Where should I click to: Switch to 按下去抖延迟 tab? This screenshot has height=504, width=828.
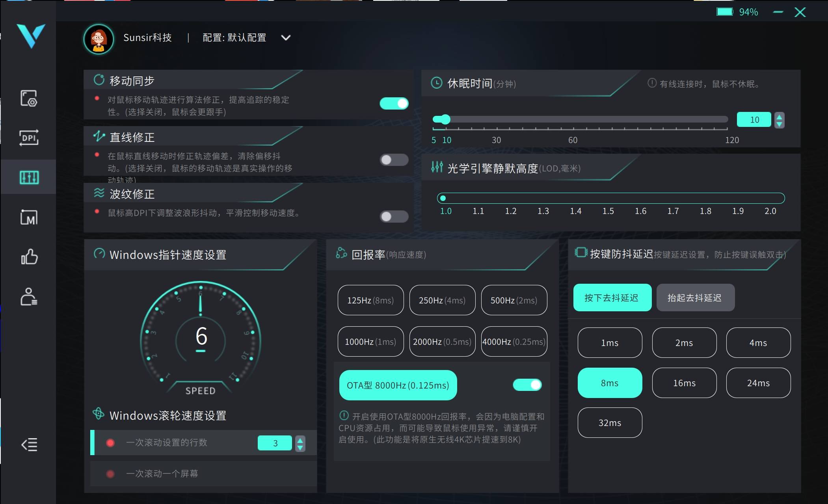point(612,298)
